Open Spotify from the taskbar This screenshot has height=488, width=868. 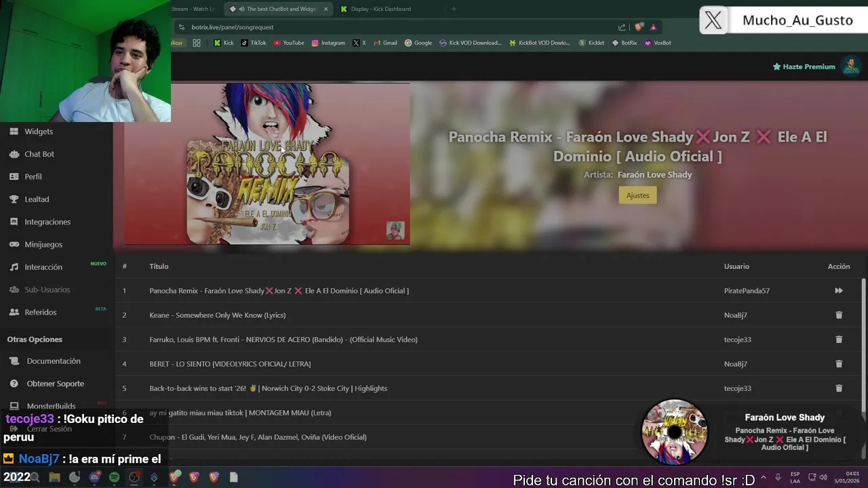coord(114,477)
